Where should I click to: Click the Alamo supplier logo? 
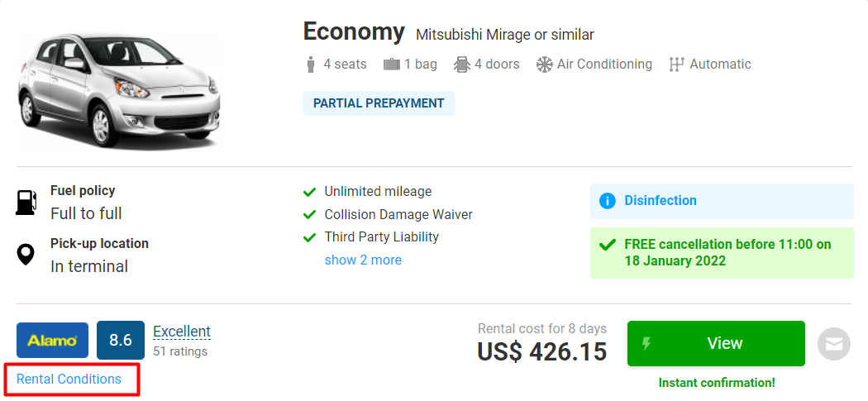coord(52,341)
